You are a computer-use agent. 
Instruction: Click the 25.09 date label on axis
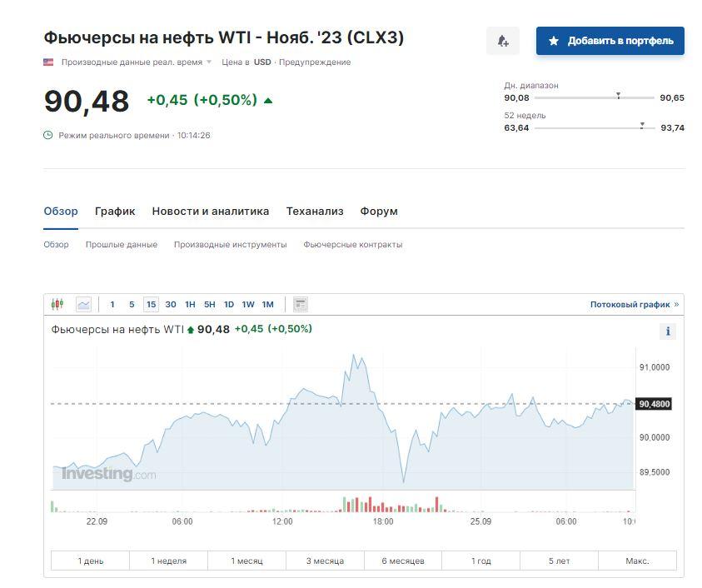[480, 521]
